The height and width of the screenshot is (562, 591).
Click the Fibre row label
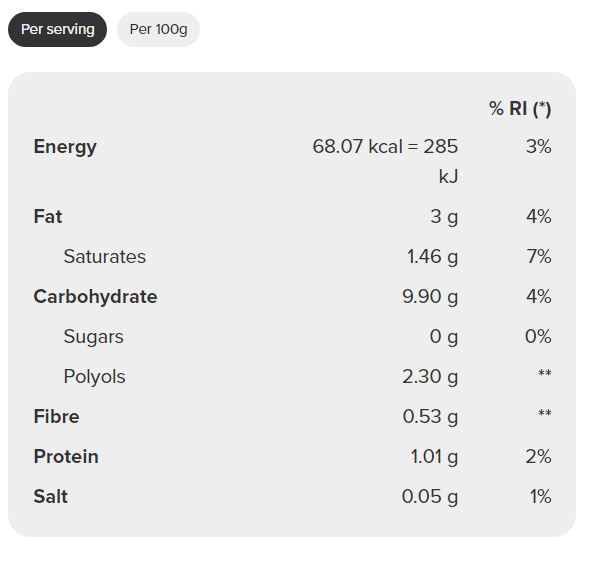[x=57, y=417]
